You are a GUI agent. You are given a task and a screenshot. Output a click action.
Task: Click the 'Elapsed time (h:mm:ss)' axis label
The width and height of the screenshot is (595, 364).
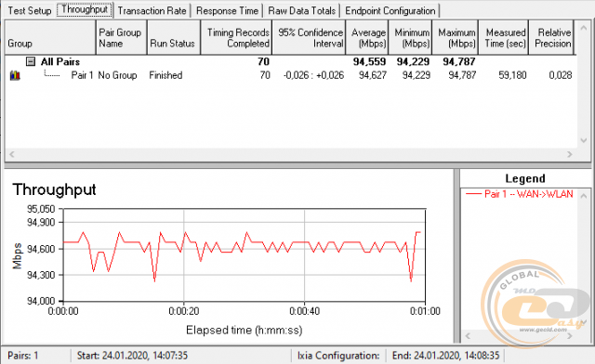click(244, 331)
